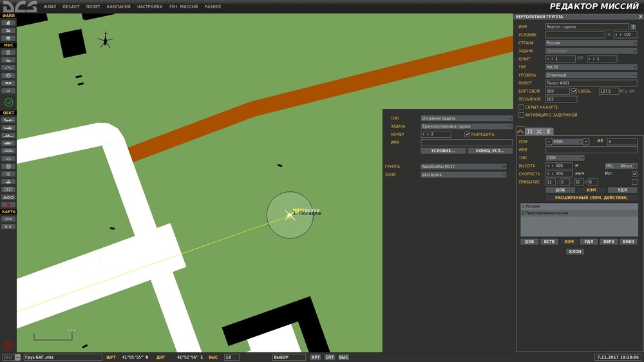Viewport: 644px width, 362px height.
Task: Open the payload tab icon
Action: pos(530,131)
